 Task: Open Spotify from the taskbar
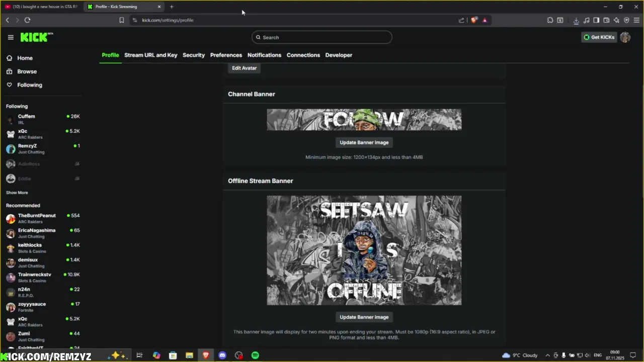(255, 355)
